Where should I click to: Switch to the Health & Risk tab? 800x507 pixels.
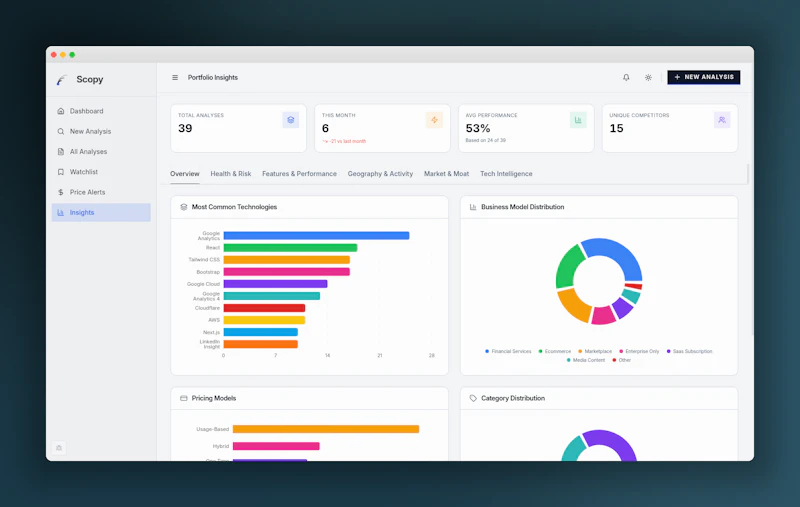click(231, 174)
